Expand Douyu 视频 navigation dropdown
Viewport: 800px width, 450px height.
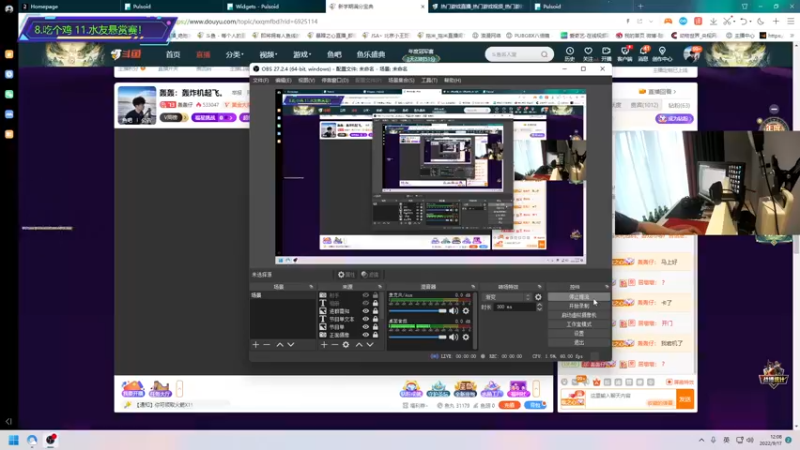tap(268, 54)
